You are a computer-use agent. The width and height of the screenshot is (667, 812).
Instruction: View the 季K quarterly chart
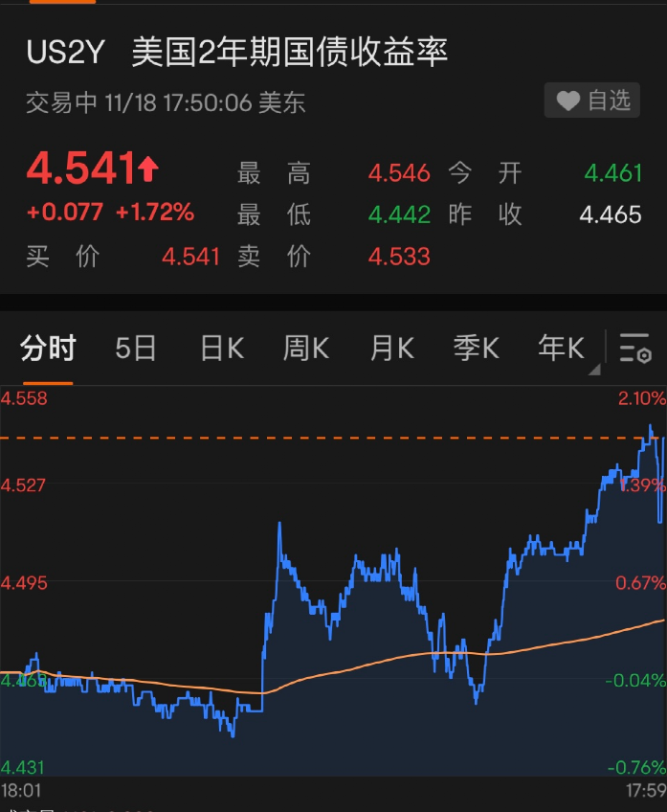pos(476,349)
